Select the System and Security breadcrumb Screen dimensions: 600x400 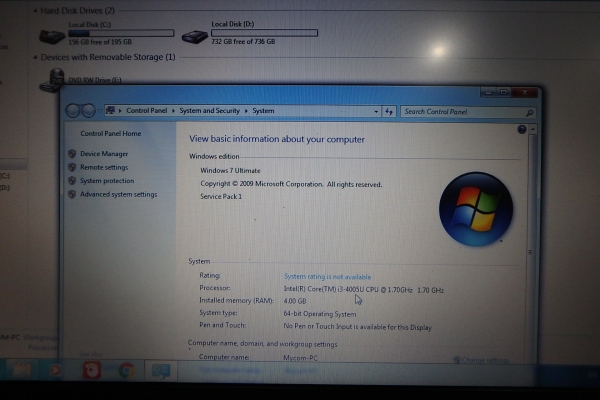coord(209,111)
